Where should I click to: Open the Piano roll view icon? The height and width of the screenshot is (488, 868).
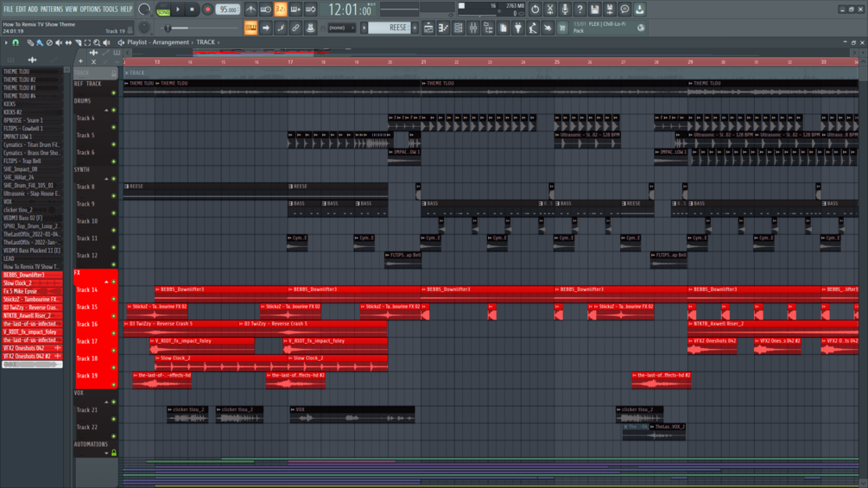click(443, 28)
